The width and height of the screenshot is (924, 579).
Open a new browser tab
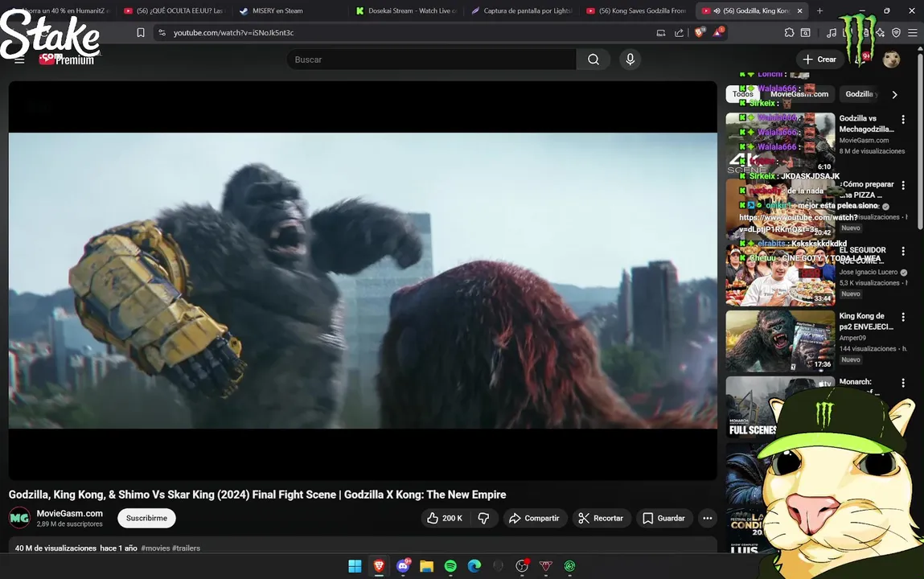(819, 10)
